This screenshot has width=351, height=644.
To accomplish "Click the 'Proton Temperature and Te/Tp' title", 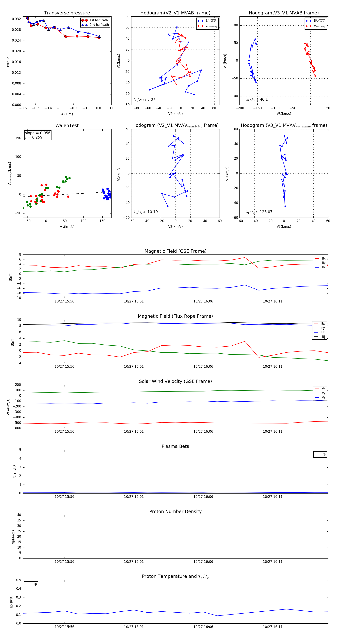I will tap(175, 576).
